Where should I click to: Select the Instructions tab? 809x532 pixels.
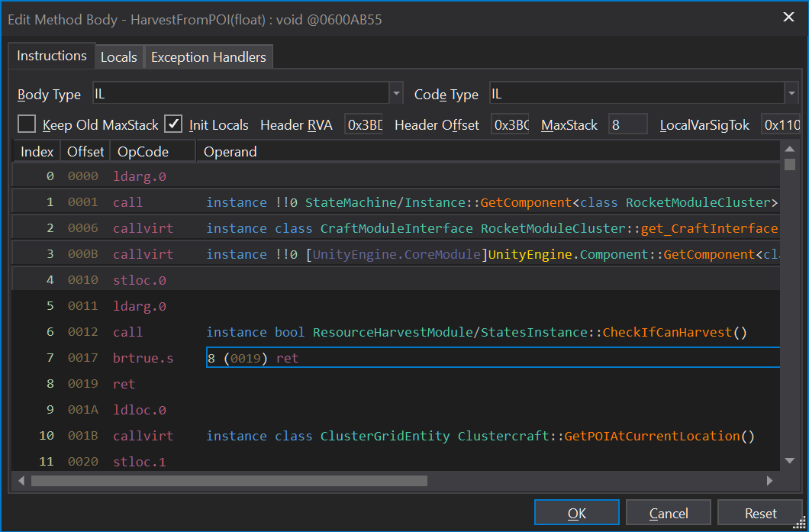pyautogui.click(x=52, y=56)
